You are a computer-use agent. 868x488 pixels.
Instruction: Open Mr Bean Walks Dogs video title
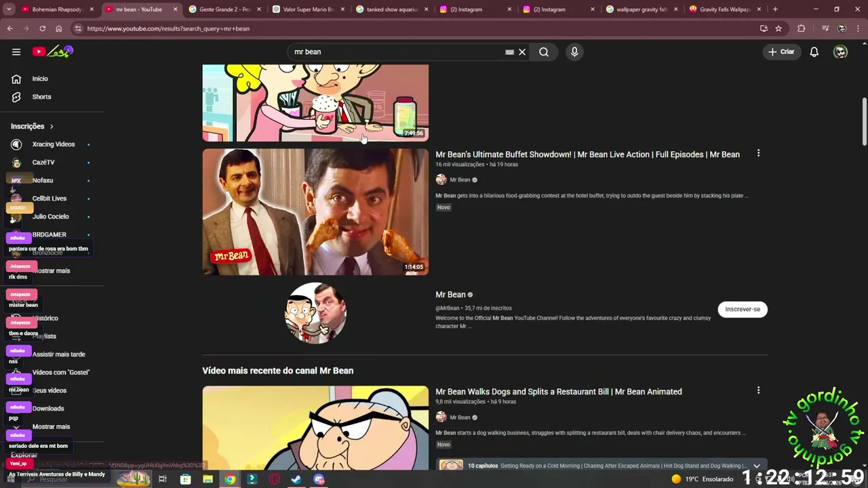[x=559, y=391]
